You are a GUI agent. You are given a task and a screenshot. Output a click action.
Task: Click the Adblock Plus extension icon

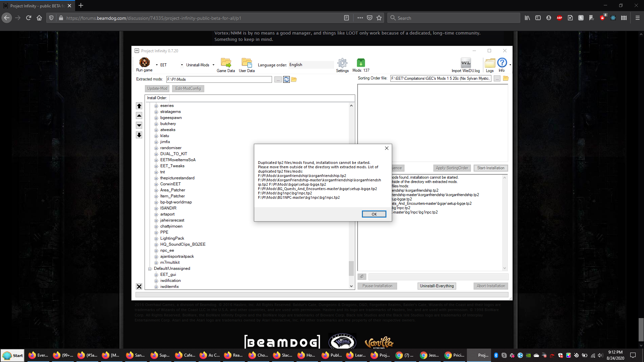[559, 18]
